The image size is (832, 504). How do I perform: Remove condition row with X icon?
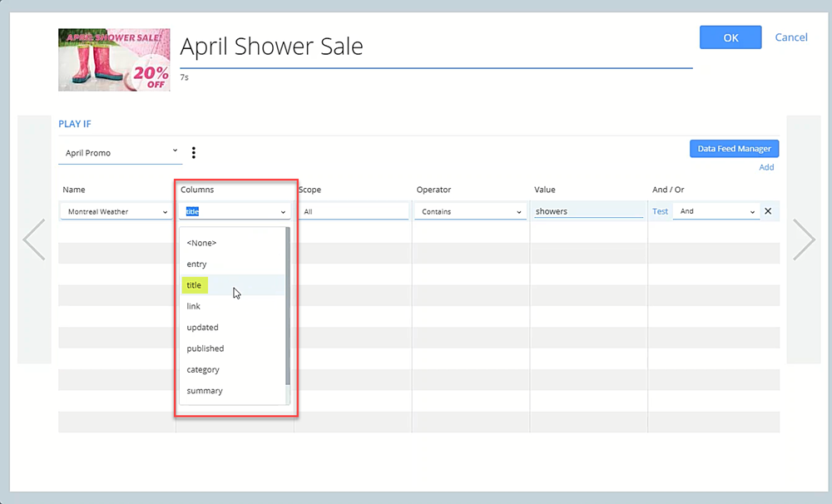(768, 211)
